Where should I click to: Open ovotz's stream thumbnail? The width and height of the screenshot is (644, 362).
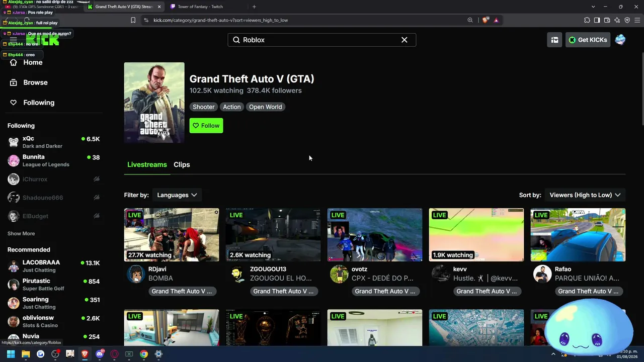375,235
